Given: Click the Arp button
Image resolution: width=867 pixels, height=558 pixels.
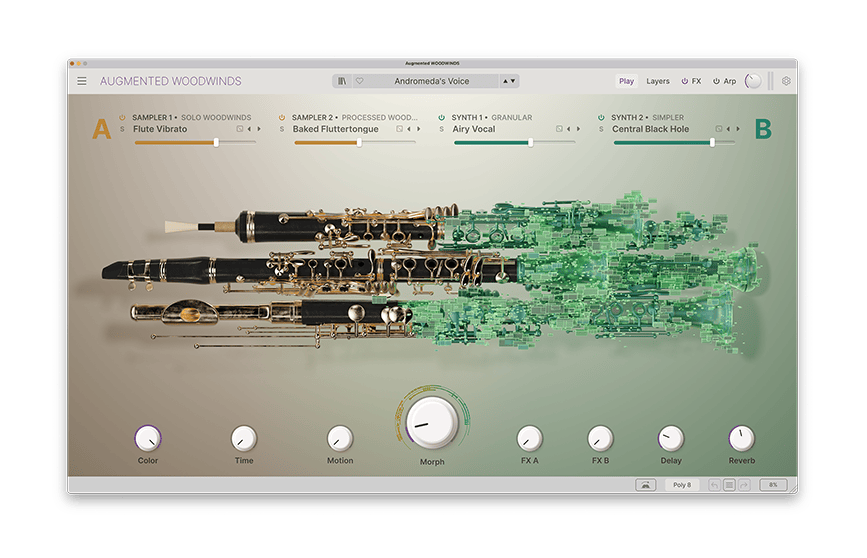Looking at the screenshot, I should pos(729,81).
